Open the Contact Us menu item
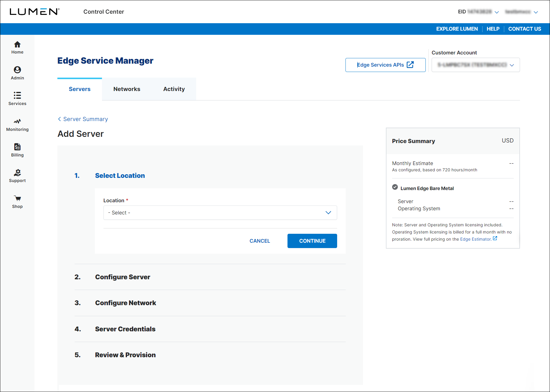Viewport: 550px width, 392px height. coord(524,29)
